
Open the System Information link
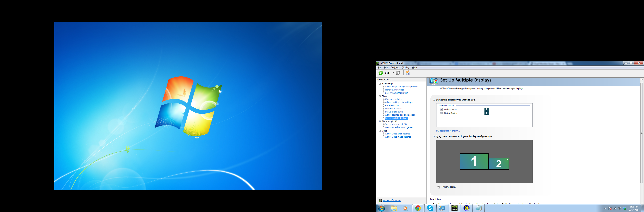(392, 200)
